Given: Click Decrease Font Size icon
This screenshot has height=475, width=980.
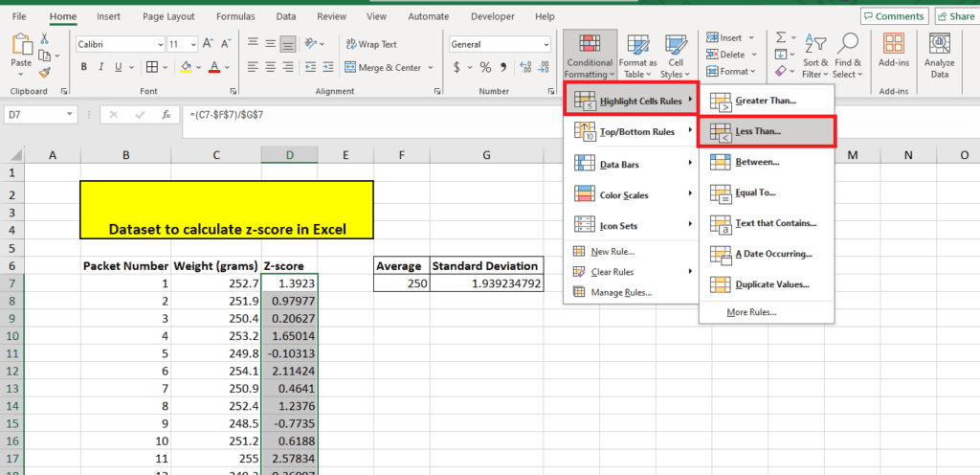Looking at the screenshot, I should coord(224,44).
